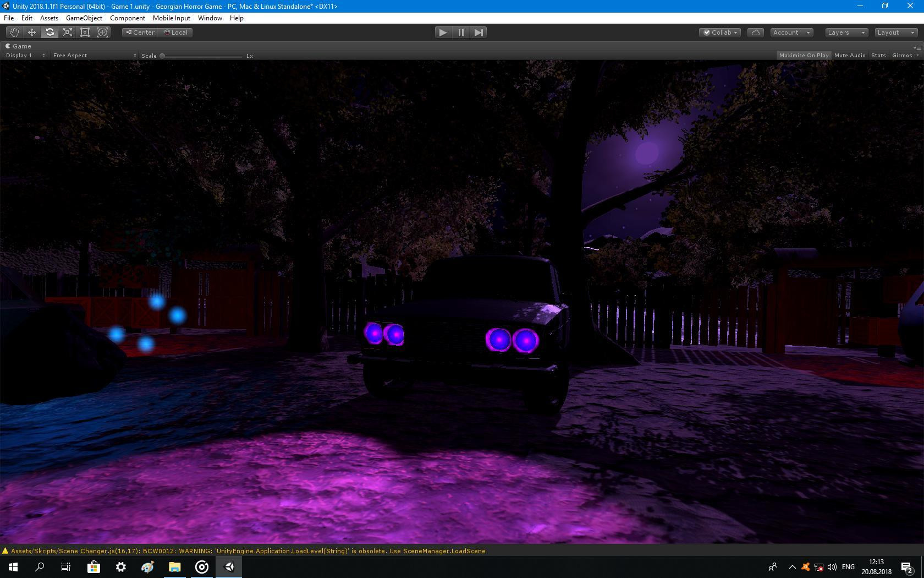Open Task View
924x578 pixels.
tap(66, 567)
